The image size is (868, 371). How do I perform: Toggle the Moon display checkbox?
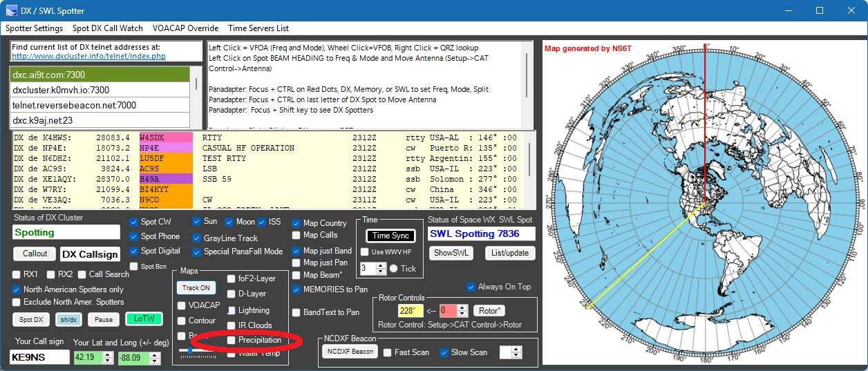[x=229, y=222]
